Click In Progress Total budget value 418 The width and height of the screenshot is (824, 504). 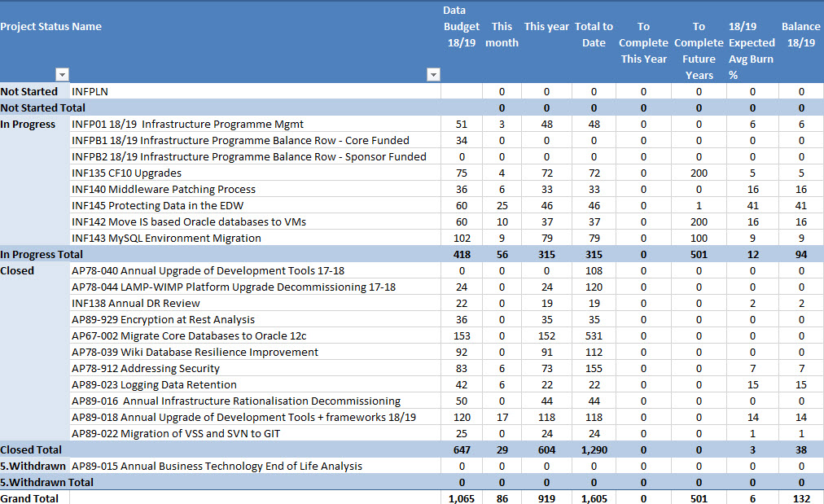(462, 254)
